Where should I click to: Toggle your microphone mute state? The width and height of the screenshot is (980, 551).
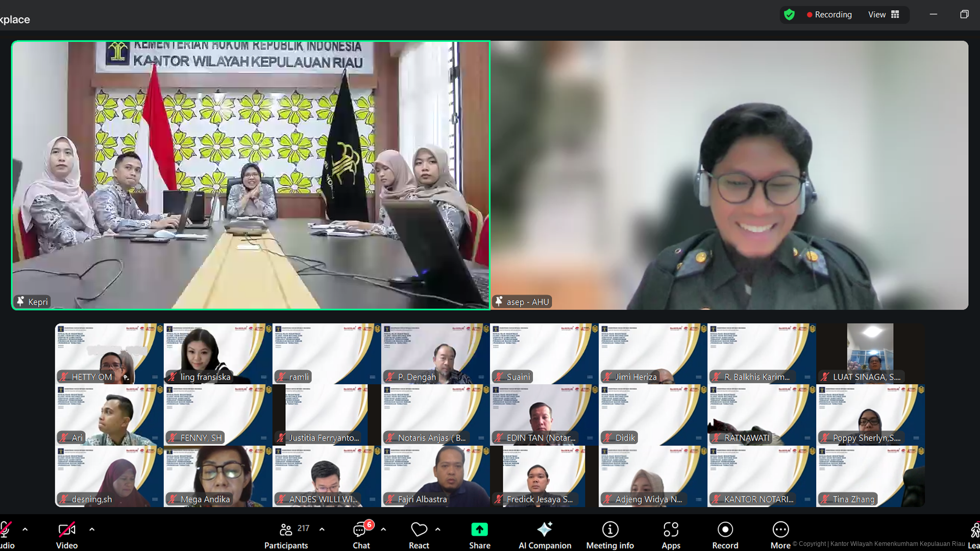point(5,531)
